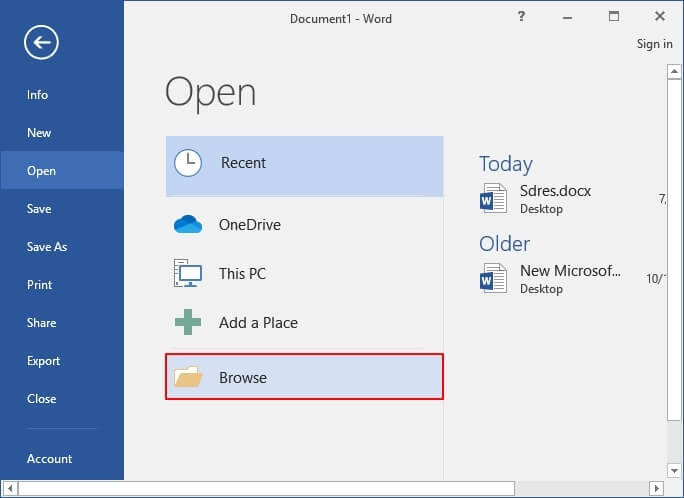Click the Help question mark icon
Image resolution: width=684 pixels, height=498 pixels.
pyautogui.click(x=522, y=16)
